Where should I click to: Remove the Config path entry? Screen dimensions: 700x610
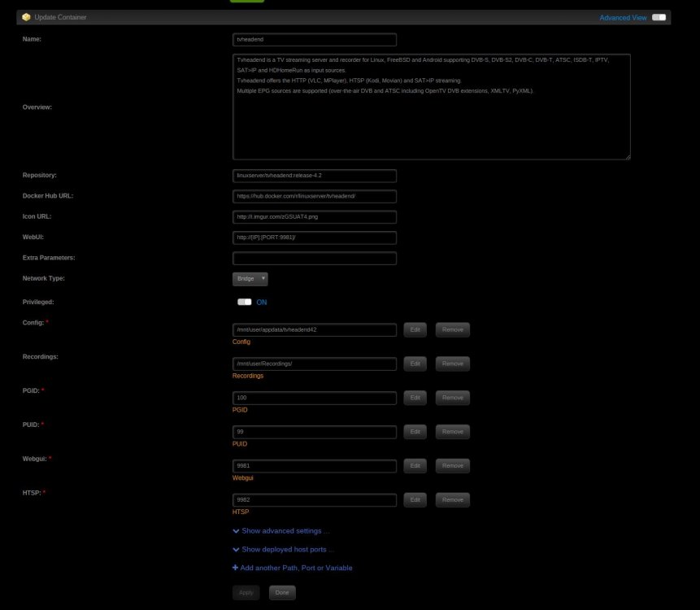(453, 329)
